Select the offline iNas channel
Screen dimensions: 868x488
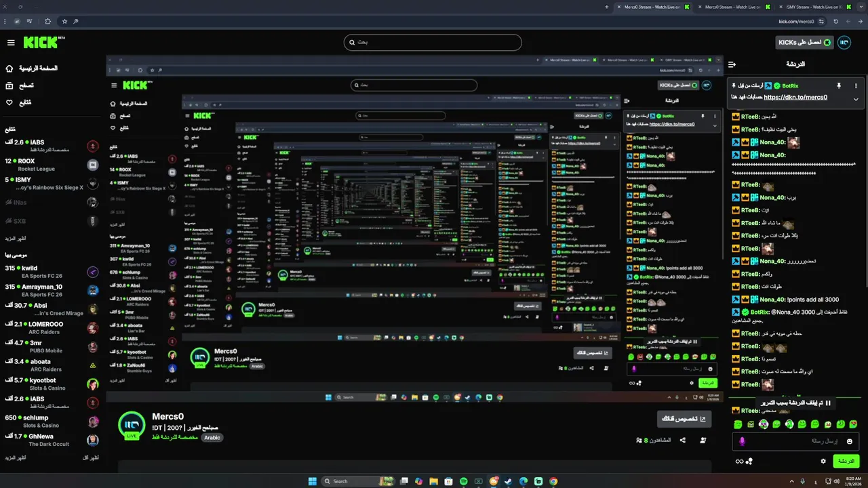(x=51, y=202)
